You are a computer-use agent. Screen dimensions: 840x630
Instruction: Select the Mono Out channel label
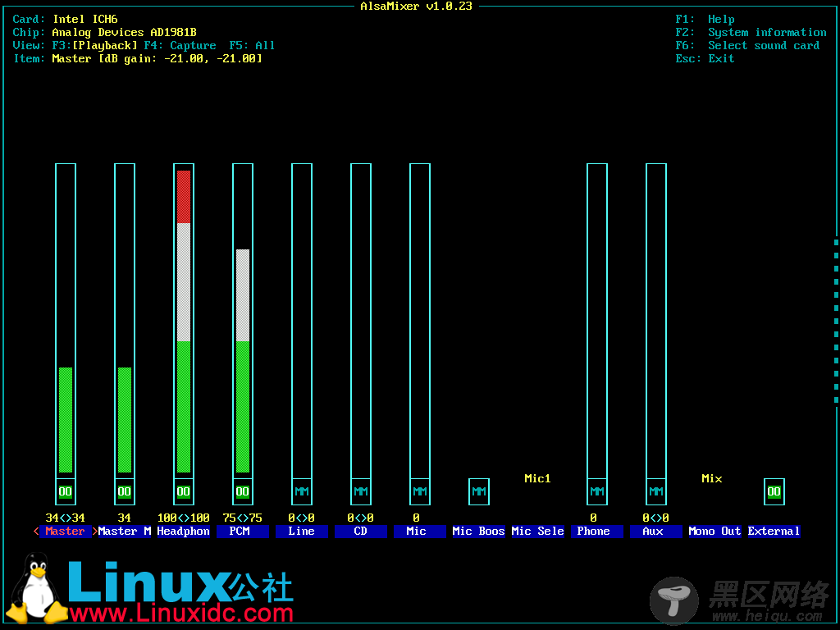(715, 532)
